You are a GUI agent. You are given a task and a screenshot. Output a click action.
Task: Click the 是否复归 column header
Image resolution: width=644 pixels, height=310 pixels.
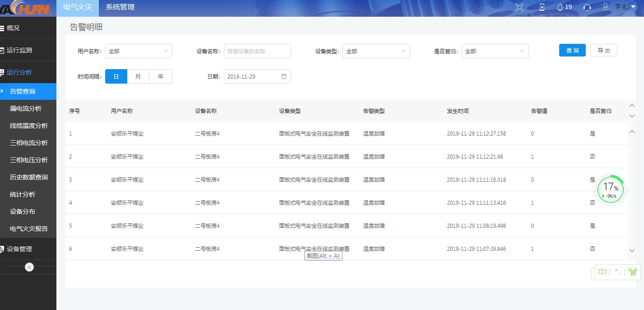pos(601,111)
